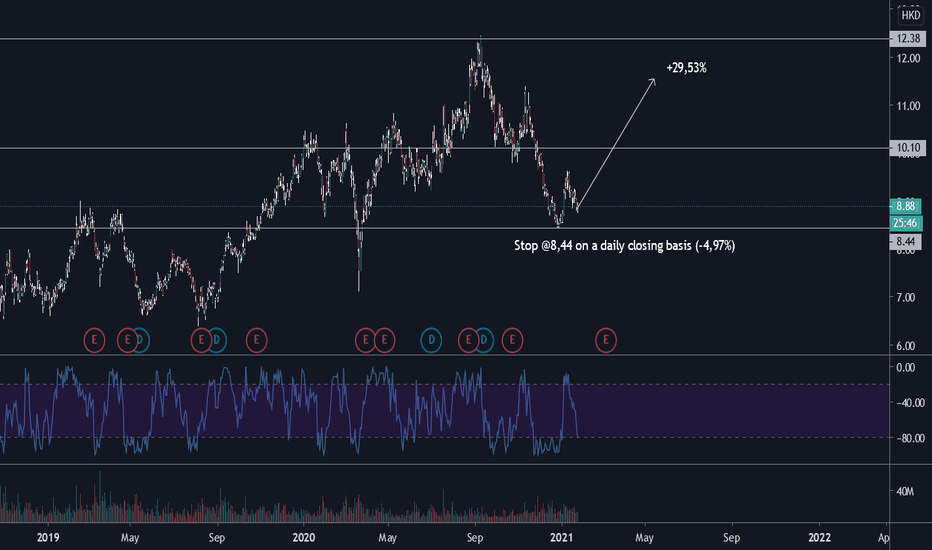Click the 25:46 bar countdown label
Image resolution: width=932 pixels, height=550 pixels.
905,223
